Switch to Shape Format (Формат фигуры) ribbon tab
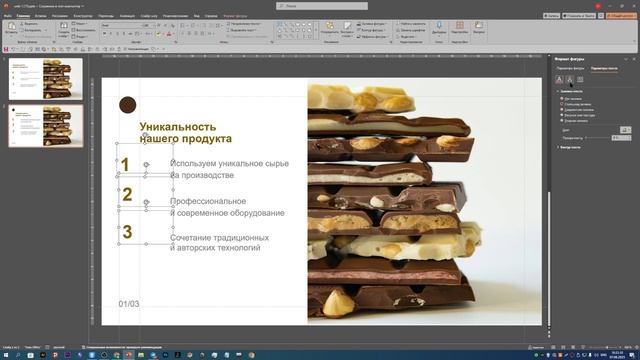This screenshot has width=640, height=360. coord(236,16)
